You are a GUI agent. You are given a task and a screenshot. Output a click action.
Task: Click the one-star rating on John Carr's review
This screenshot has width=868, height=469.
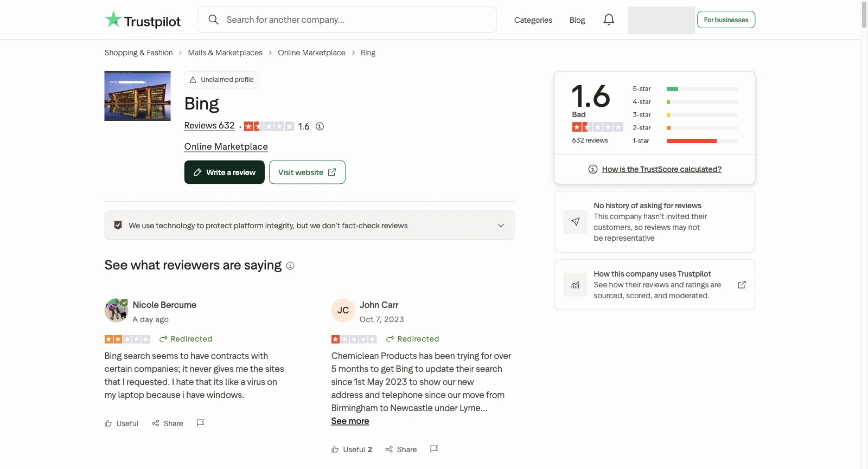click(354, 339)
